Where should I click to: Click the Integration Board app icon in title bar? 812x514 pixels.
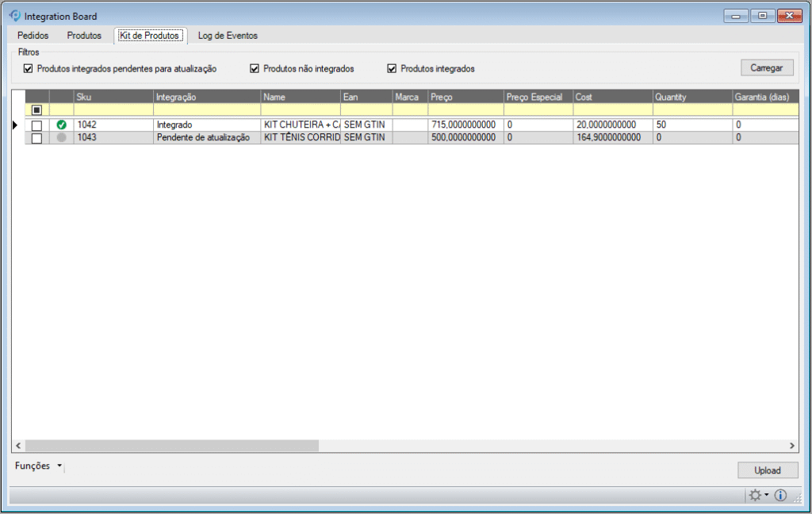point(13,16)
